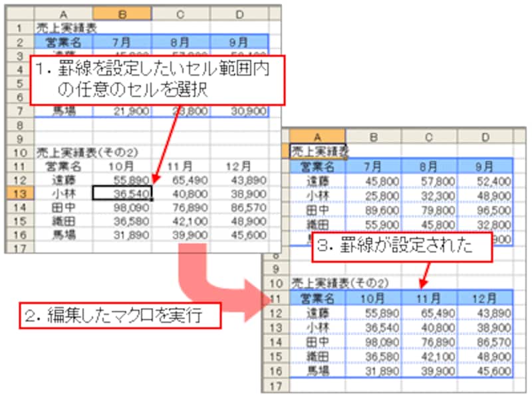Click '7月' header cell in left worksheet
The image size is (532, 396).
point(122,42)
